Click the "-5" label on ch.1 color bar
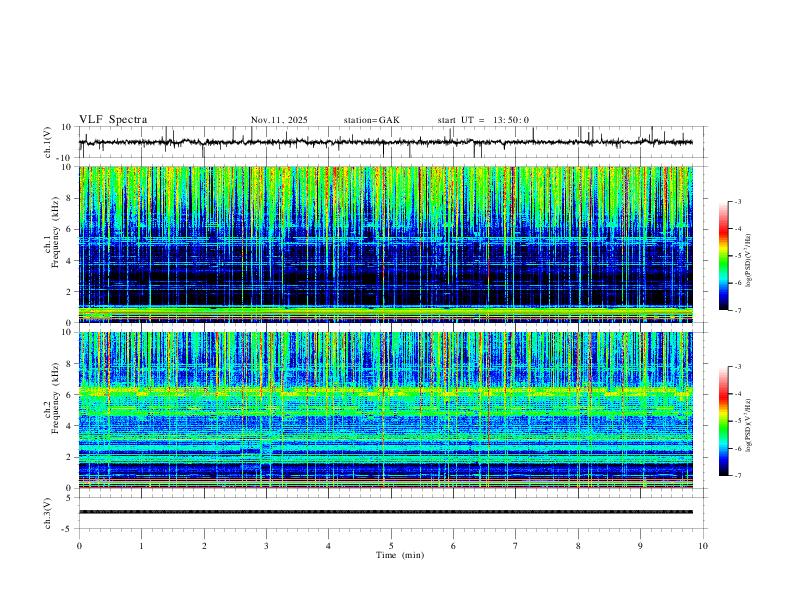The width and height of the screenshot is (792, 612). click(x=738, y=256)
